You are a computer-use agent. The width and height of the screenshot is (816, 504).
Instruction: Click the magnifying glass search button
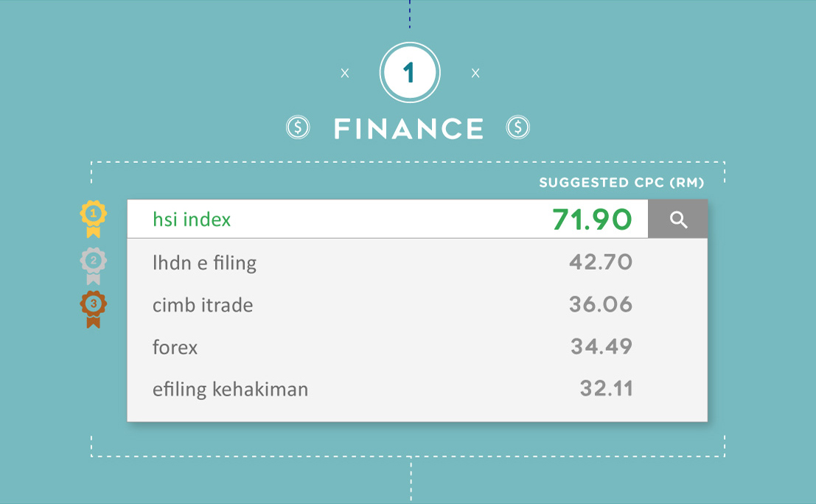coord(677,219)
